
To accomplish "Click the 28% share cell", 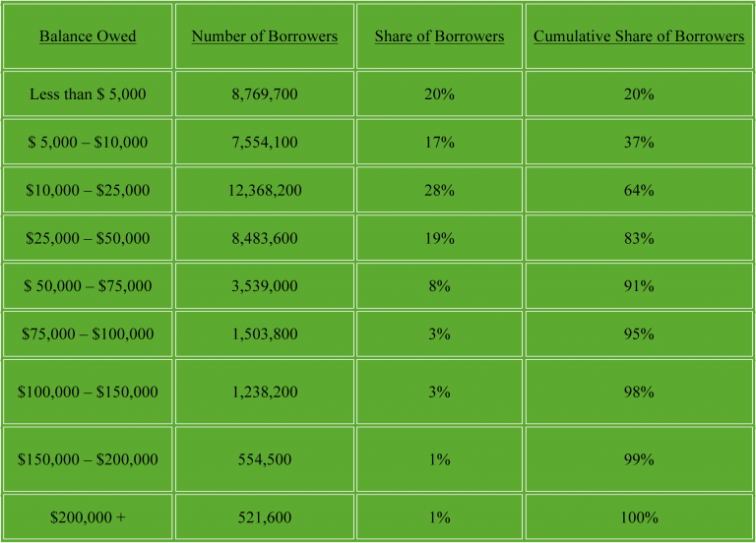I will click(439, 190).
